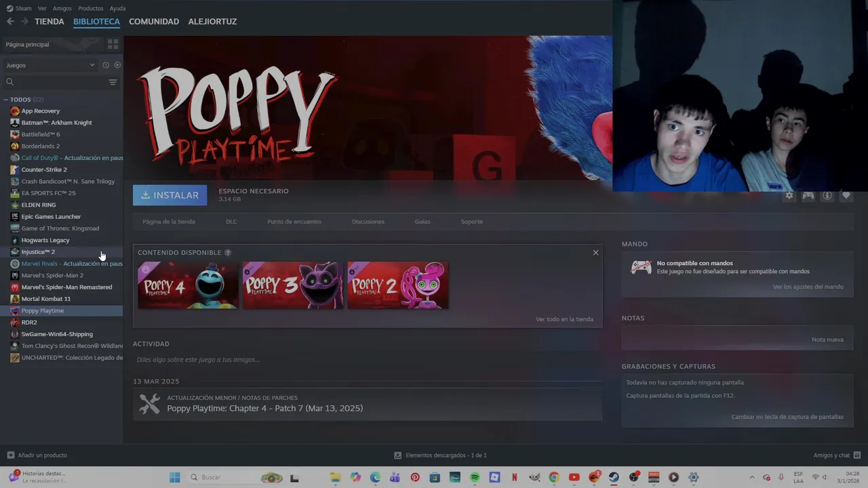This screenshot has height=488, width=868.
Task: Open help for Contenido Disponible question mark
Action: [x=228, y=253]
